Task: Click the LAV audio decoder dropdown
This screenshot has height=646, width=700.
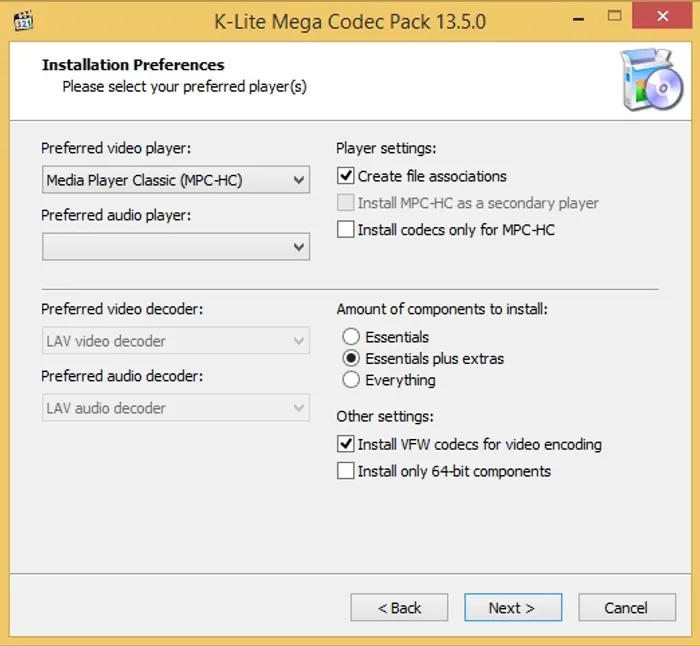Action: [x=176, y=408]
